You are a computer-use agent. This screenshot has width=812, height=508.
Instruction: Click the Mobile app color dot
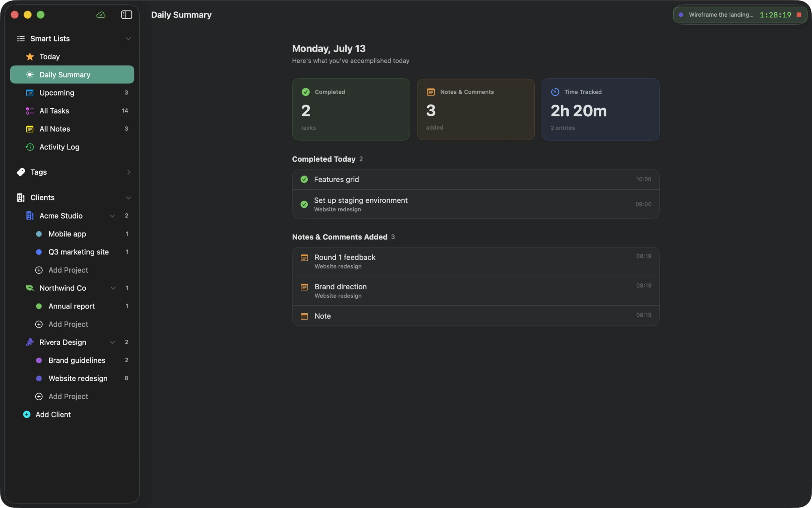tap(39, 234)
